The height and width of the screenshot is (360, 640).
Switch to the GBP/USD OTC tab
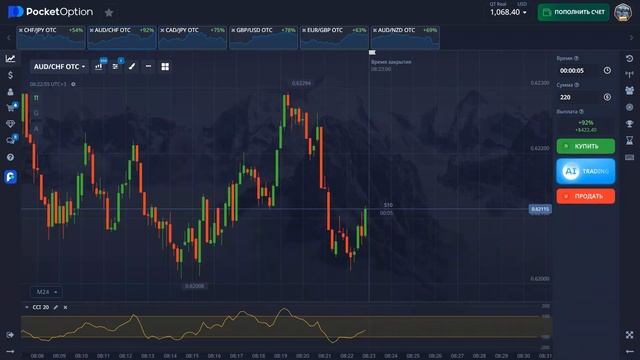click(264, 37)
